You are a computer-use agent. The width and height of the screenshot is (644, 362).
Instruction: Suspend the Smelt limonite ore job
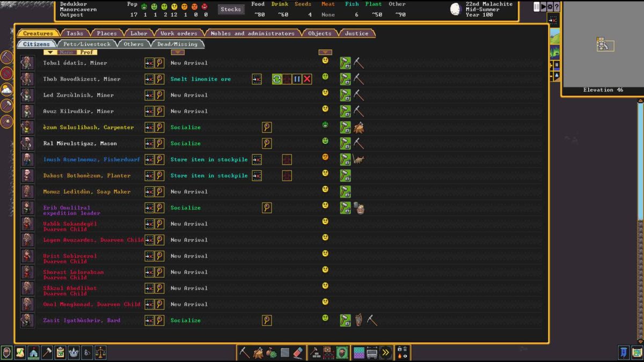point(297,79)
